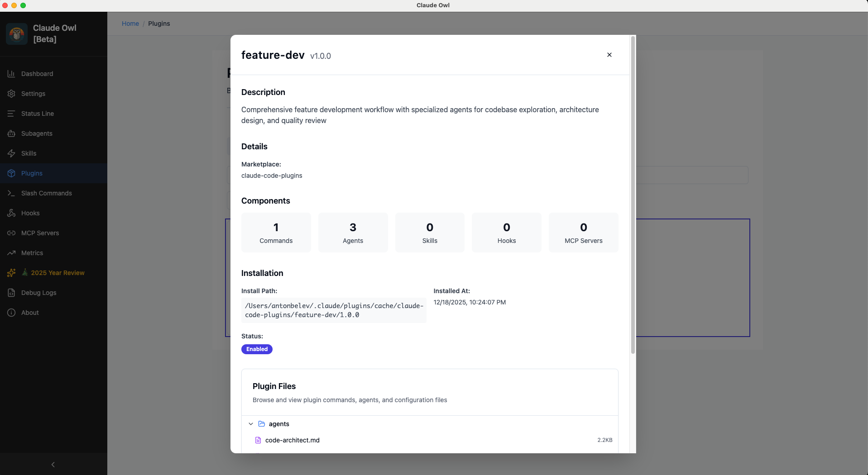Go back to Home via breadcrumb
The image size is (868, 475).
tap(130, 24)
